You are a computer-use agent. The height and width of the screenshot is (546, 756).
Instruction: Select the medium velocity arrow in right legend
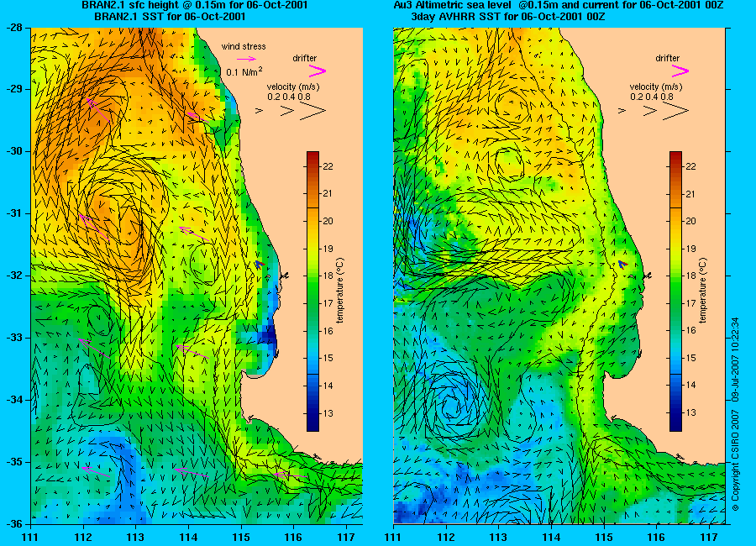(x=650, y=111)
